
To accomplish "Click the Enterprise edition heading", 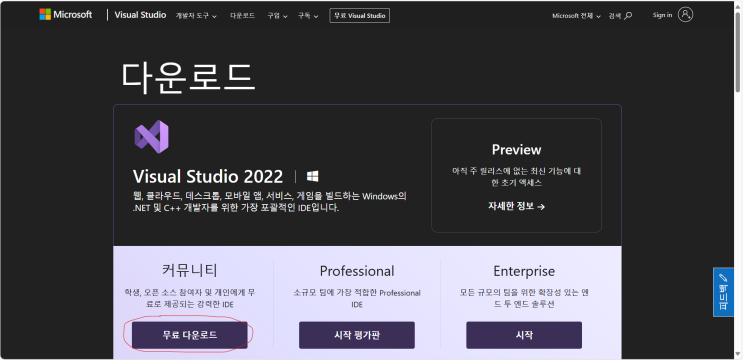I will [524, 271].
